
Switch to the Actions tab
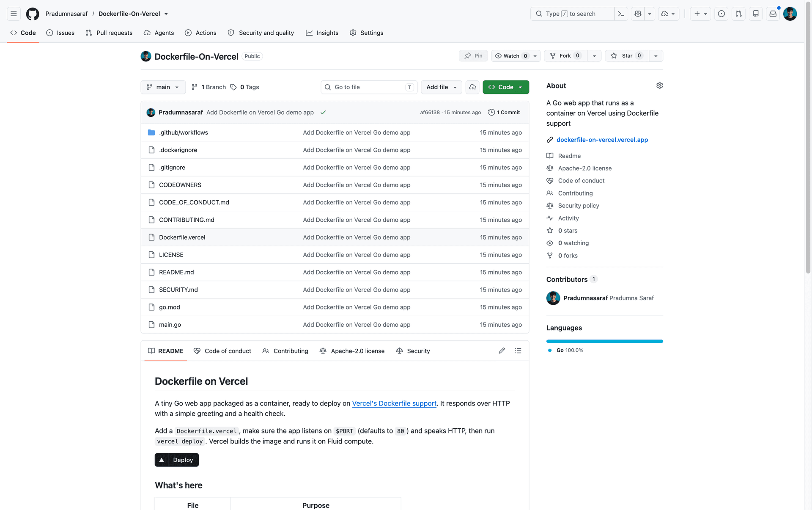tap(200, 33)
